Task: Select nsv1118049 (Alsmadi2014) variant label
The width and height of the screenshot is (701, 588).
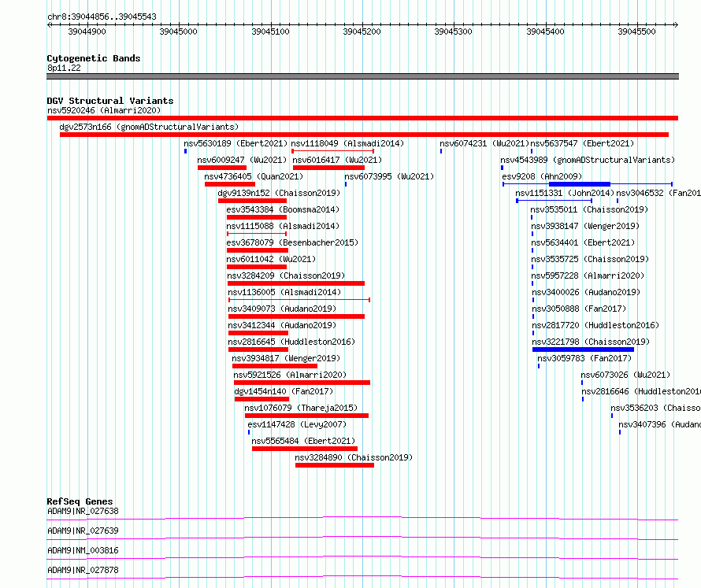Action: [347, 143]
